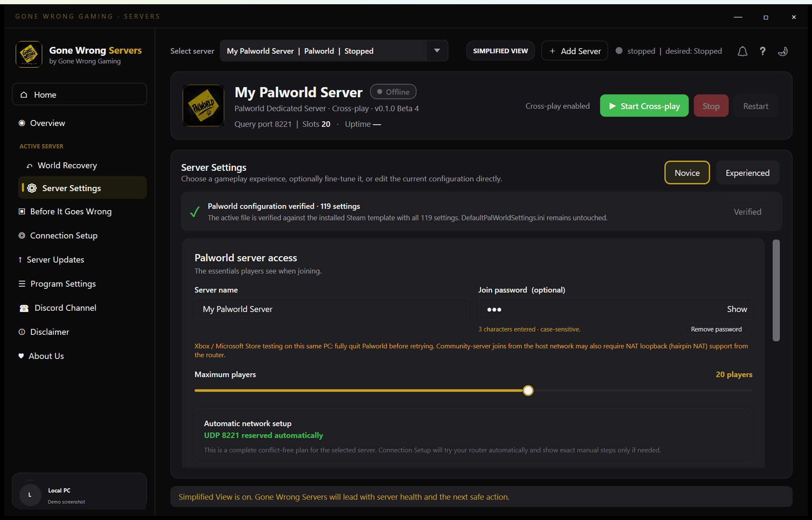Click the Connection Setup target icon

22,235
